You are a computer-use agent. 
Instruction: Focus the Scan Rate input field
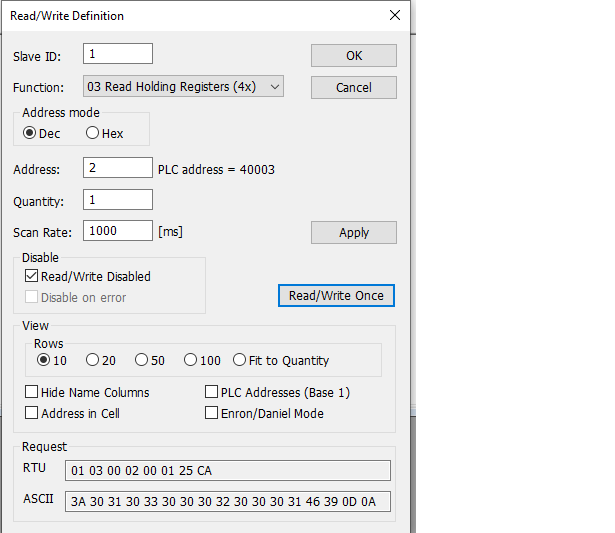pyautogui.click(x=118, y=231)
